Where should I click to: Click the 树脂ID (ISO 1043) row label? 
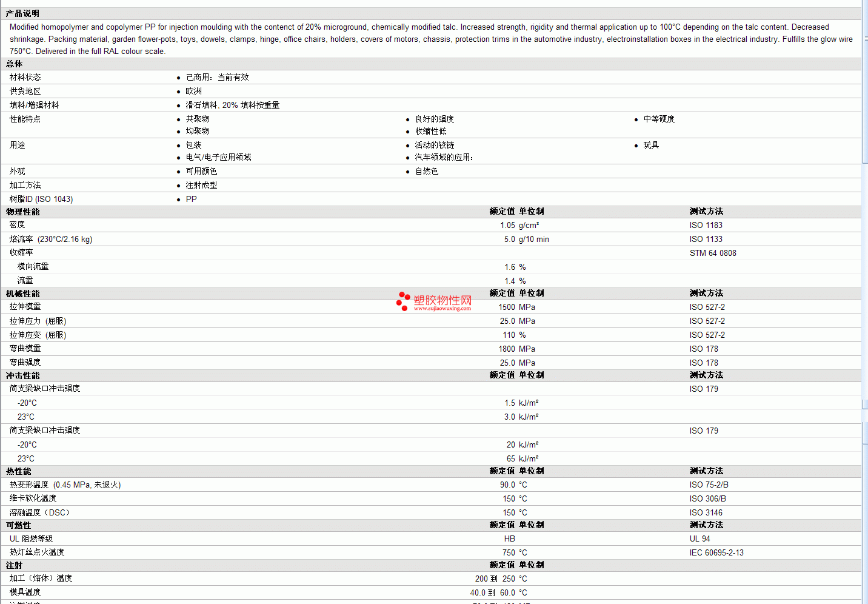point(41,199)
